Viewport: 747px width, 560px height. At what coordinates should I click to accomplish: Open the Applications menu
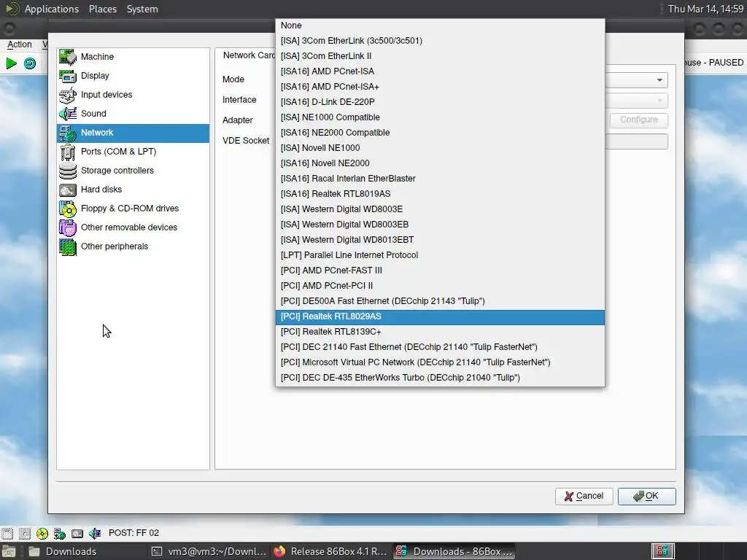click(x=52, y=9)
